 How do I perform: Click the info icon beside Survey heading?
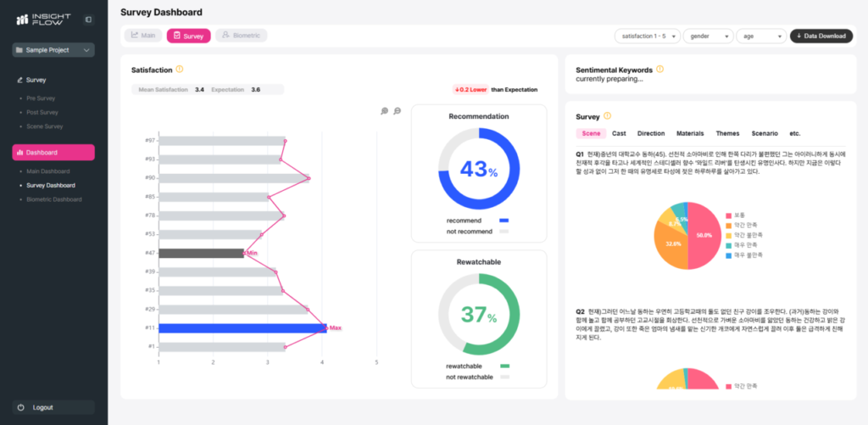[x=608, y=115]
